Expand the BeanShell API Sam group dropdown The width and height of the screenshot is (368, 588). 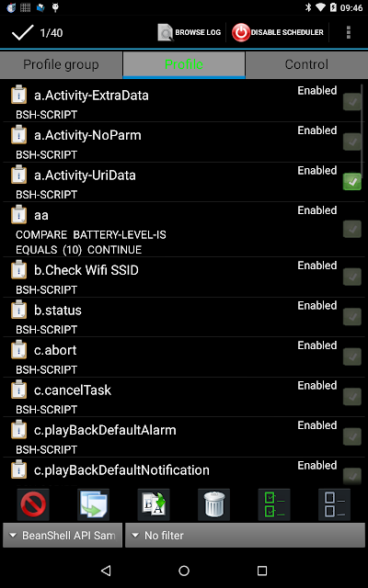63,535
